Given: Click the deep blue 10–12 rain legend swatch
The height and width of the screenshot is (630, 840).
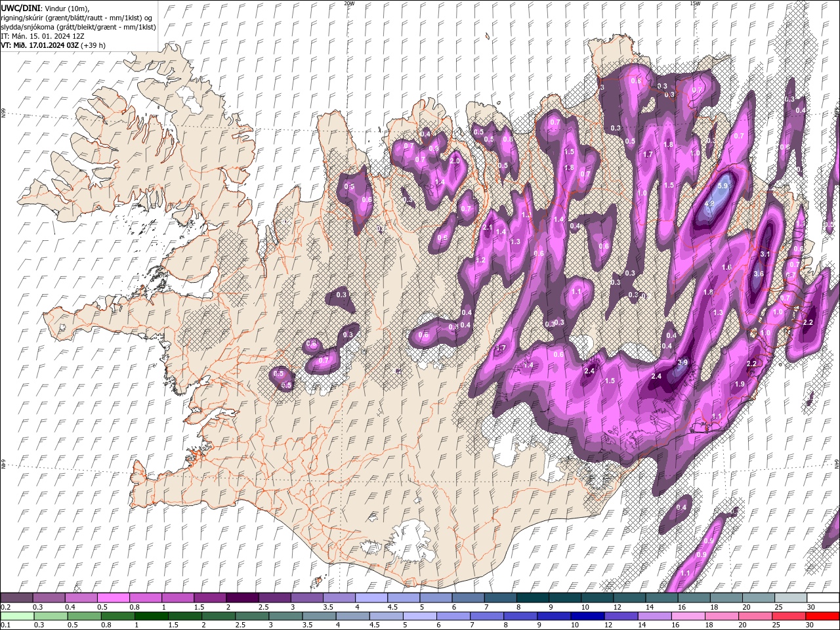Looking at the screenshot, I should click(588, 616).
